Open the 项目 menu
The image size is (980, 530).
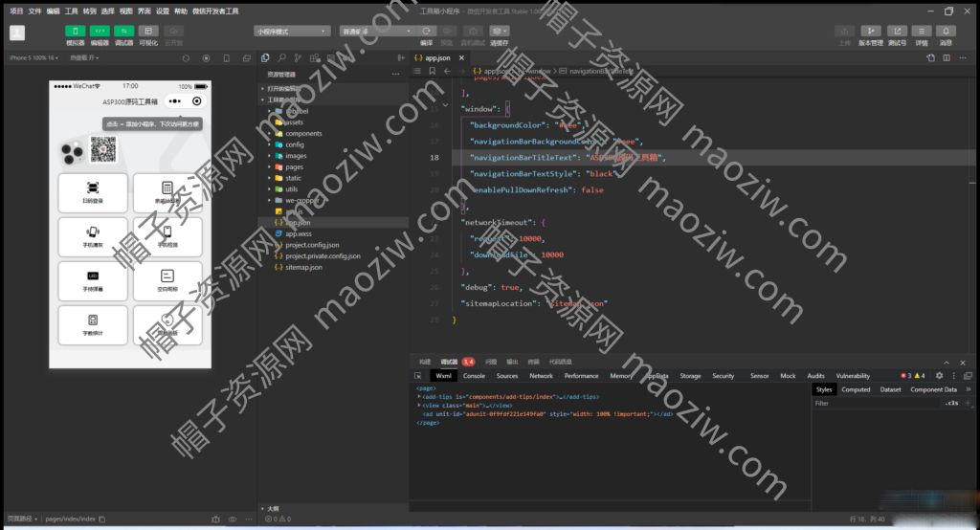(x=16, y=11)
